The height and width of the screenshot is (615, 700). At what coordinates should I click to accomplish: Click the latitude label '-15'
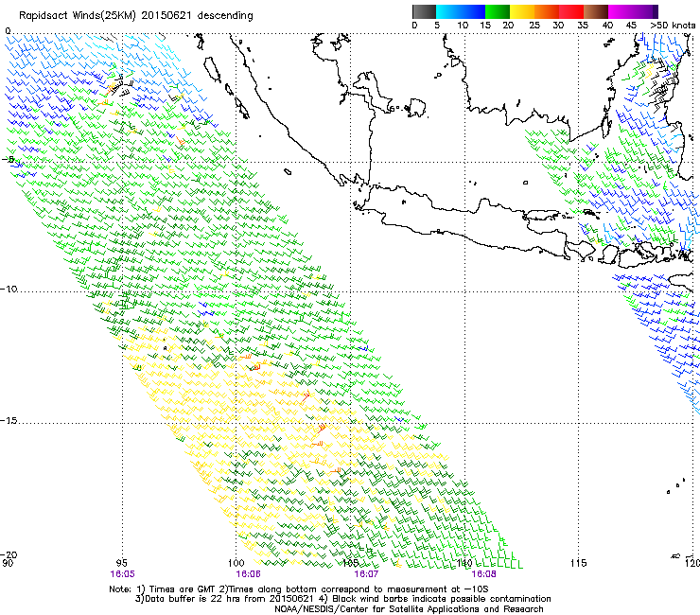pyautogui.click(x=9, y=421)
